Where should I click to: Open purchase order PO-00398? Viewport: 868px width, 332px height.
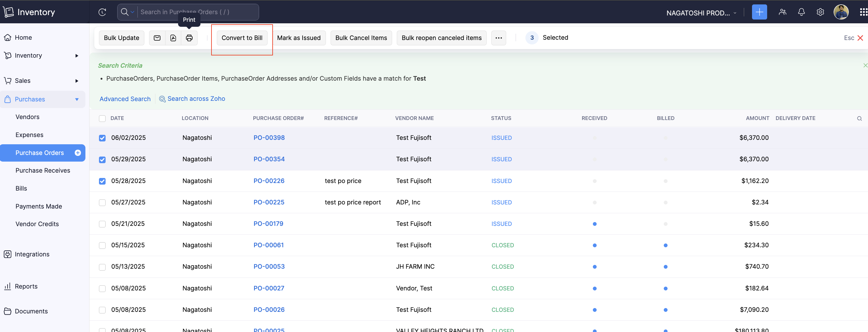[269, 138]
